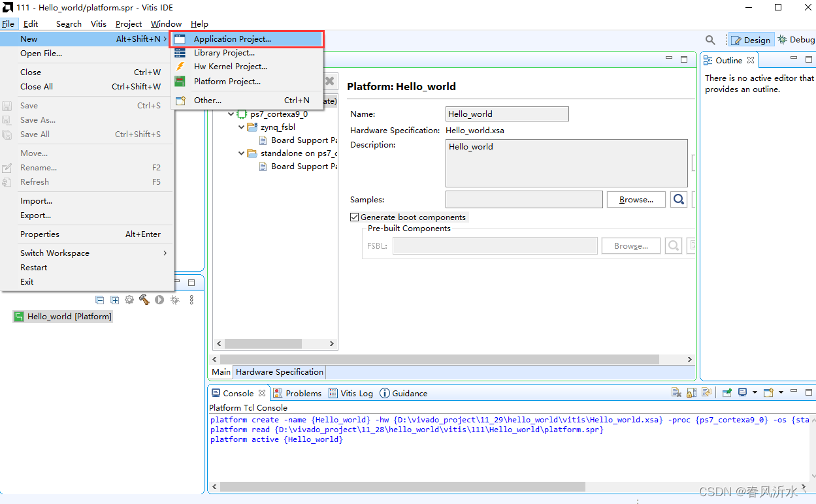Click the disabled FSBL Browse… button
Screen dimensions: 816x504
(630, 246)
